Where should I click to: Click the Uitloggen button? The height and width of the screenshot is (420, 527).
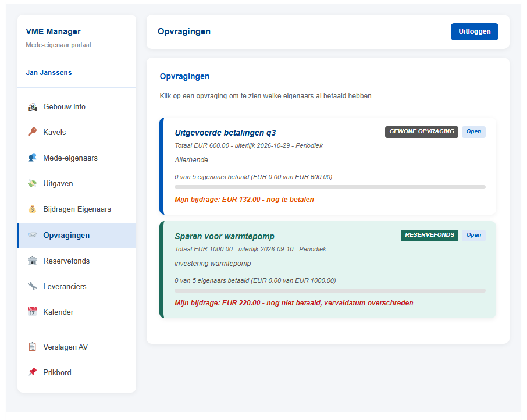click(x=474, y=31)
